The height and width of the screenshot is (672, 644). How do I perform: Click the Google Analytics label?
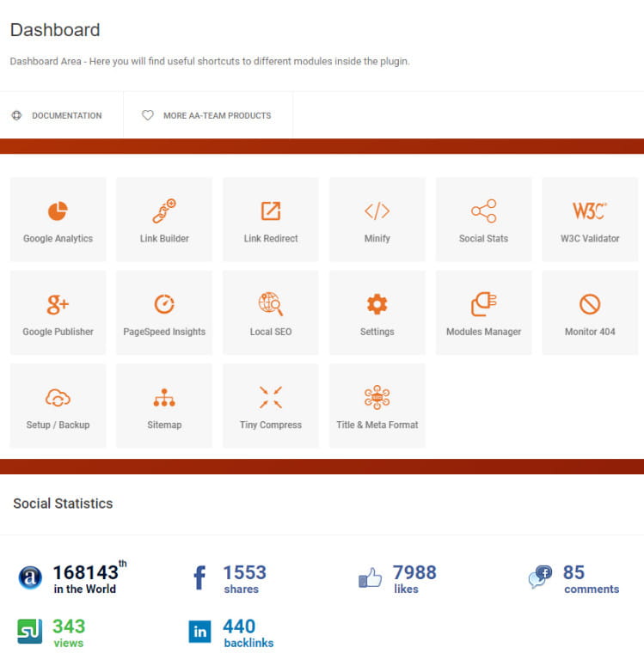[58, 238]
